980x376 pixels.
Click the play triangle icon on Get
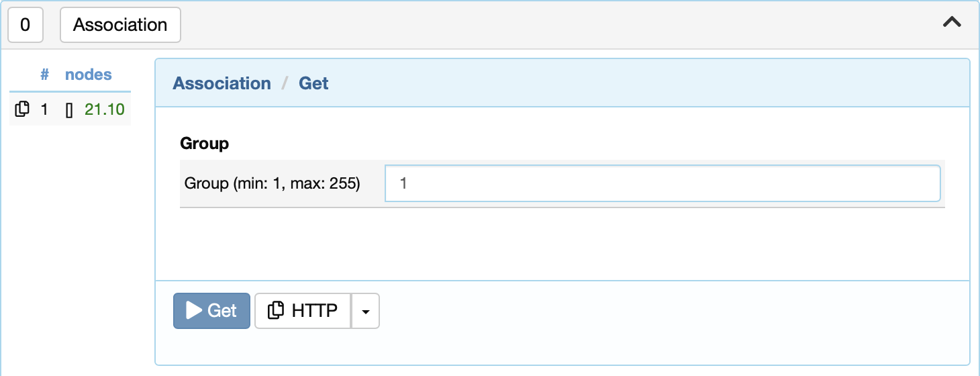194,310
